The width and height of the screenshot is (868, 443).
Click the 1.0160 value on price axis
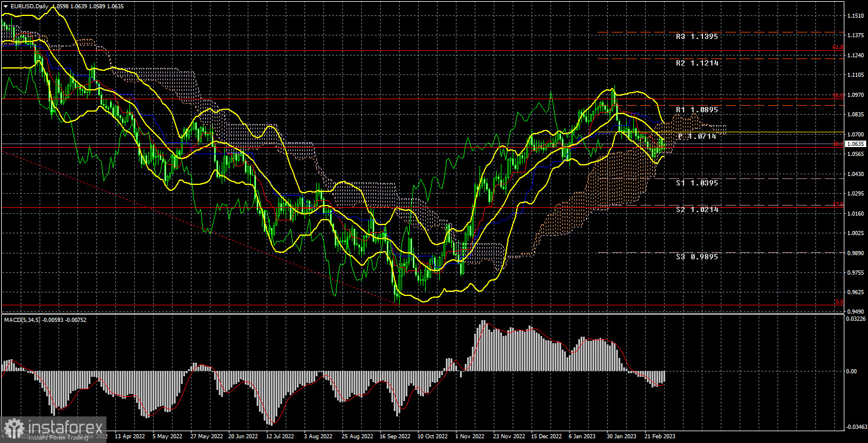pyautogui.click(x=855, y=213)
